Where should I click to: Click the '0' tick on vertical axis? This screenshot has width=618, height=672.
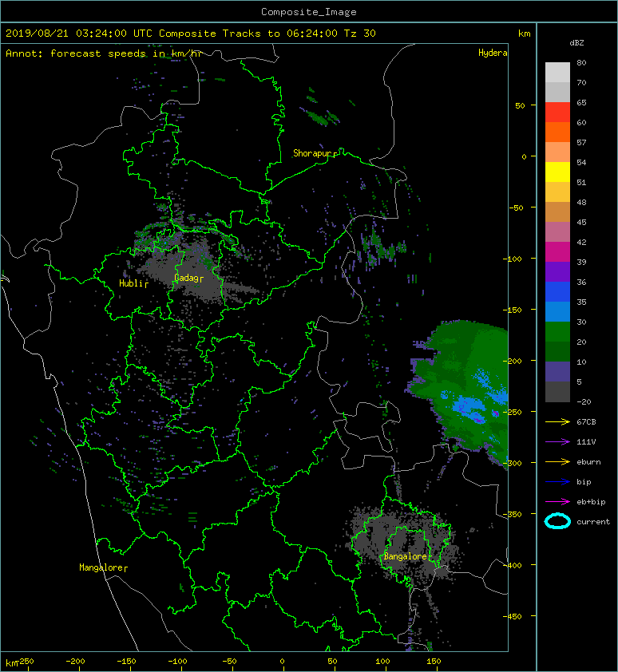tap(524, 156)
